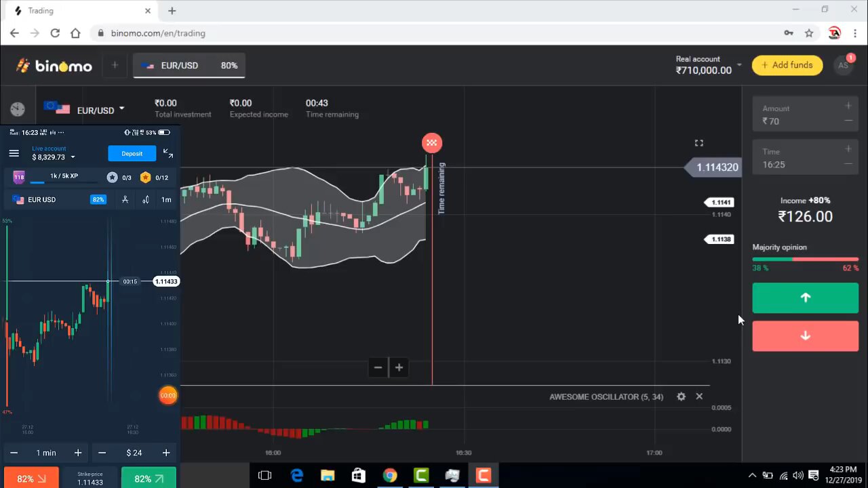Open the level 118 badge

point(19,177)
